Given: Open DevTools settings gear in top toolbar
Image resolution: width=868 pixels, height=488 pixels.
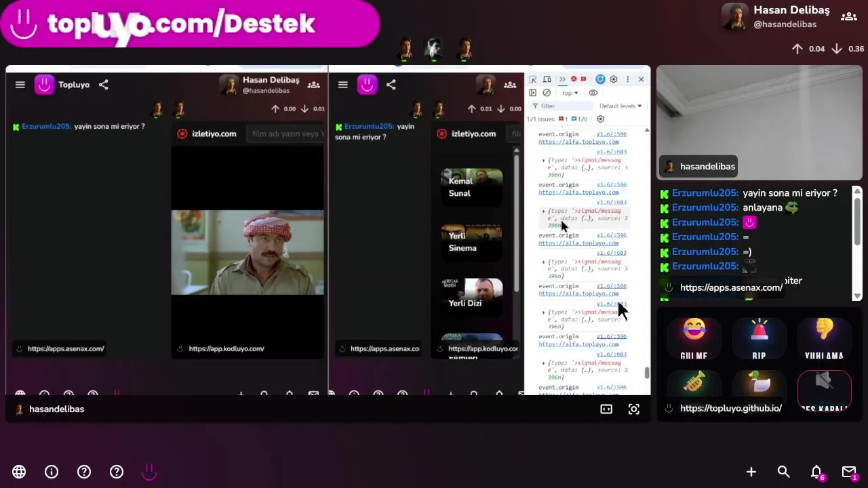Looking at the screenshot, I should click(614, 79).
